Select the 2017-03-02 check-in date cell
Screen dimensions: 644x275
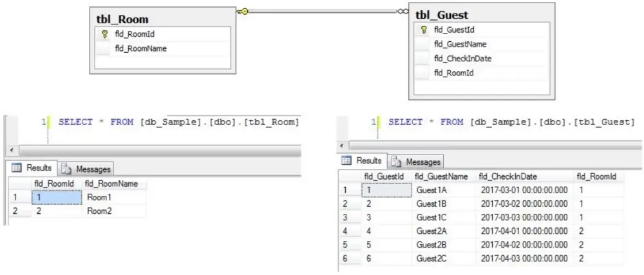[x=525, y=204]
